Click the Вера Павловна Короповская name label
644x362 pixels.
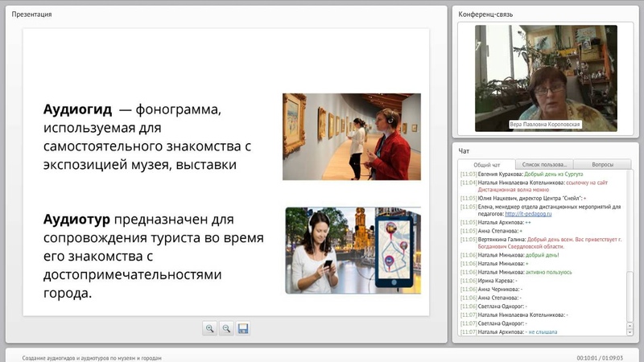click(545, 125)
